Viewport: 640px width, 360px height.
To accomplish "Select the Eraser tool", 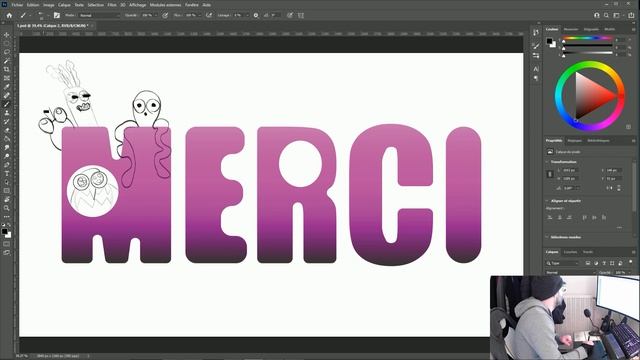I will click(x=7, y=130).
